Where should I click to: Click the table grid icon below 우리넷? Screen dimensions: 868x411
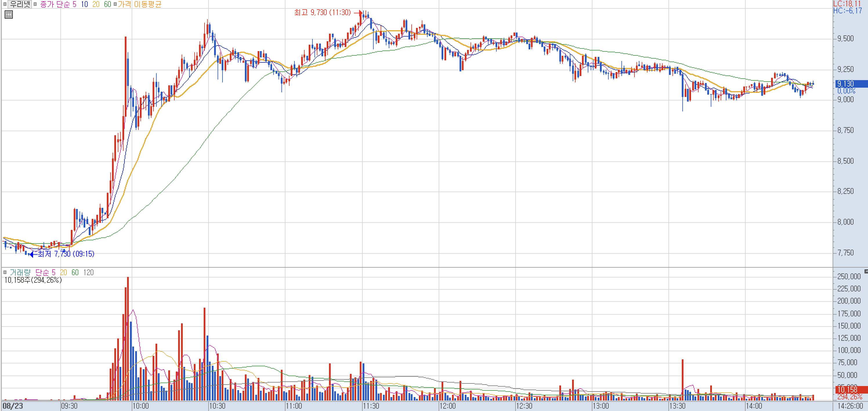point(9,15)
